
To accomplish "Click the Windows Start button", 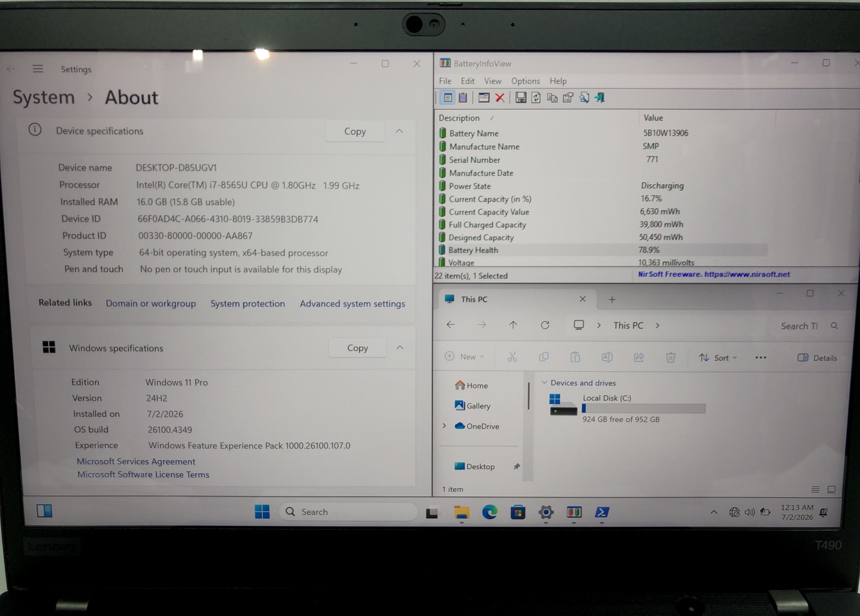I will click(x=262, y=512).
